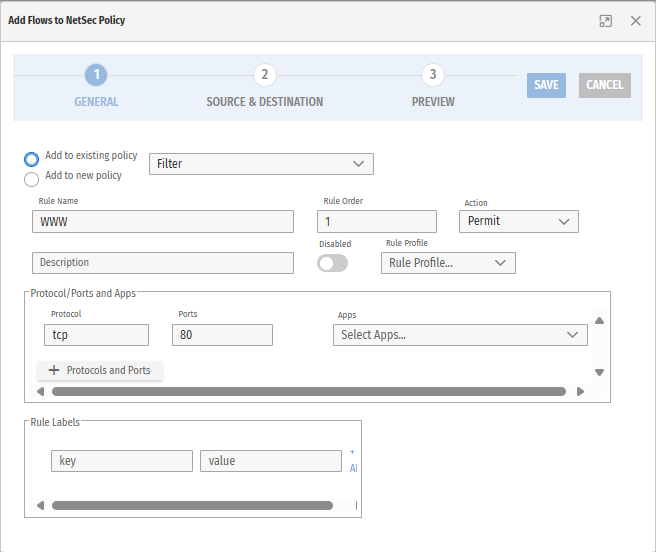This screenshot has width=656, height=552.
Task: Close the Add Flows to NetSec Policy dialog
Action: click(635, 20)
